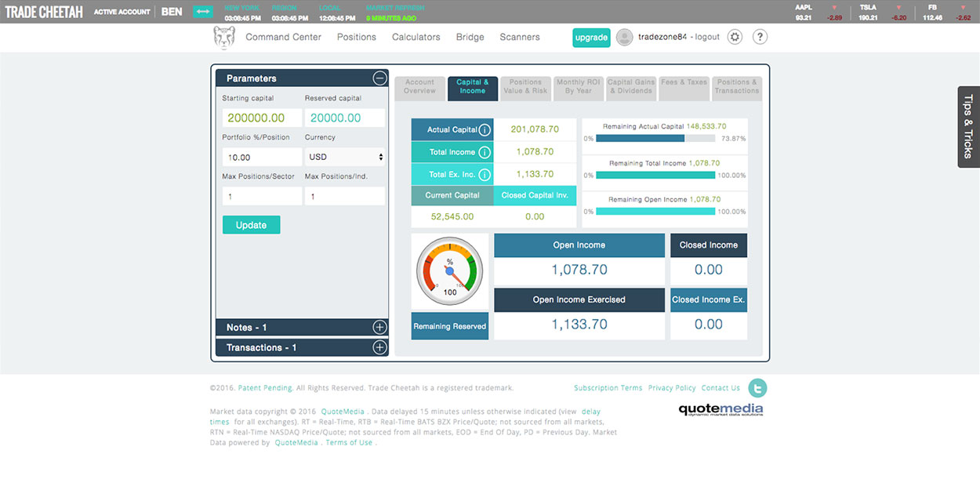Switch to the Account Overview tab
This screenshot has height=479, width=980.
[419, 87]
